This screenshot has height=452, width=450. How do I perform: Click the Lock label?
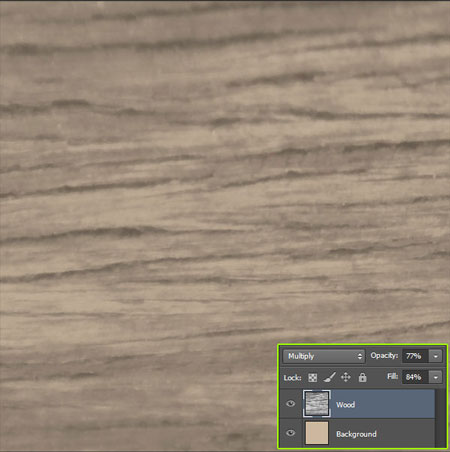tap(292, 378)
